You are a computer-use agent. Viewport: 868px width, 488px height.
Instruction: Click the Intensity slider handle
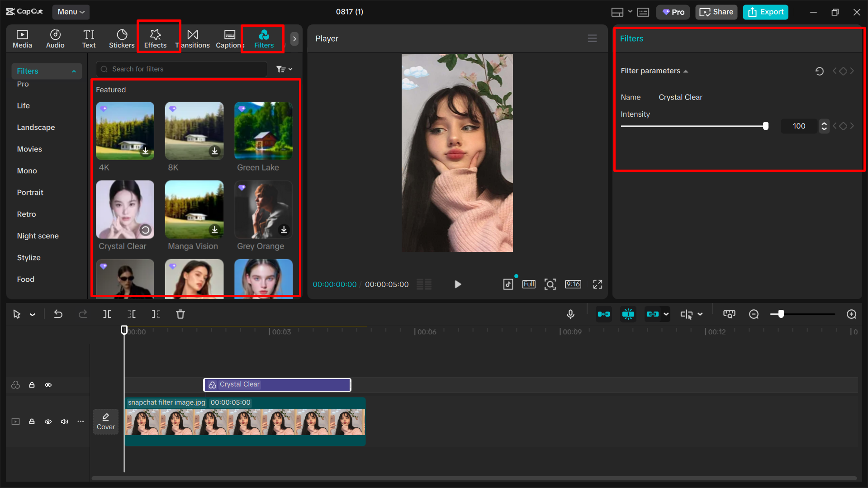click(x=765, y=126)
